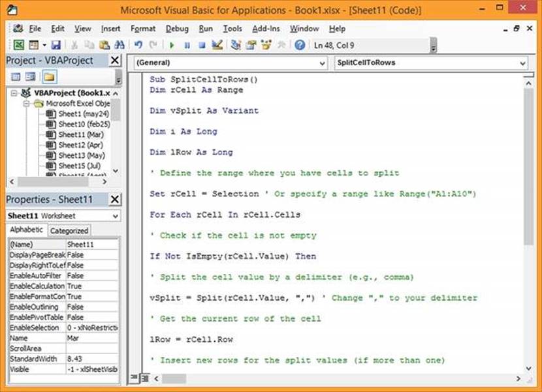Click the Full Module View button at code window bottom
The height and width of the screenshot is (392, 542).
point(145,378)
